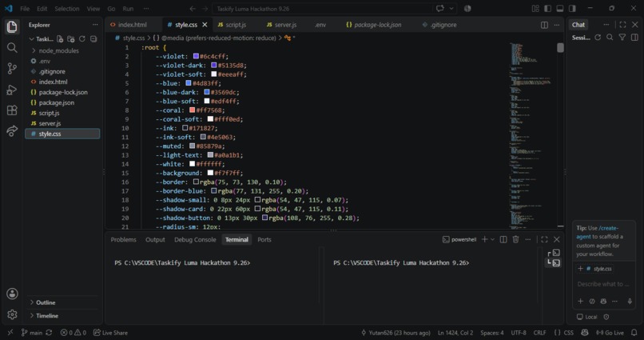The image size is (644, 340).
Task: Open Explorer views and more actions menu
Action: tap(95, 25)
